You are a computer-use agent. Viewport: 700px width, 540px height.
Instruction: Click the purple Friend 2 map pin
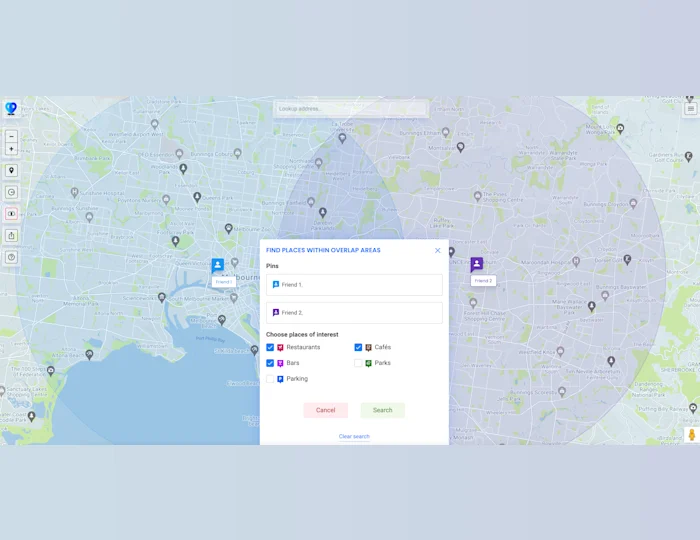click(x=477, y=264)
